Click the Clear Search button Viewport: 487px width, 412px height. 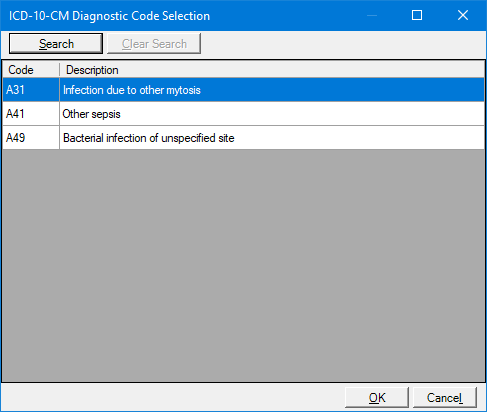coord(154,43)
